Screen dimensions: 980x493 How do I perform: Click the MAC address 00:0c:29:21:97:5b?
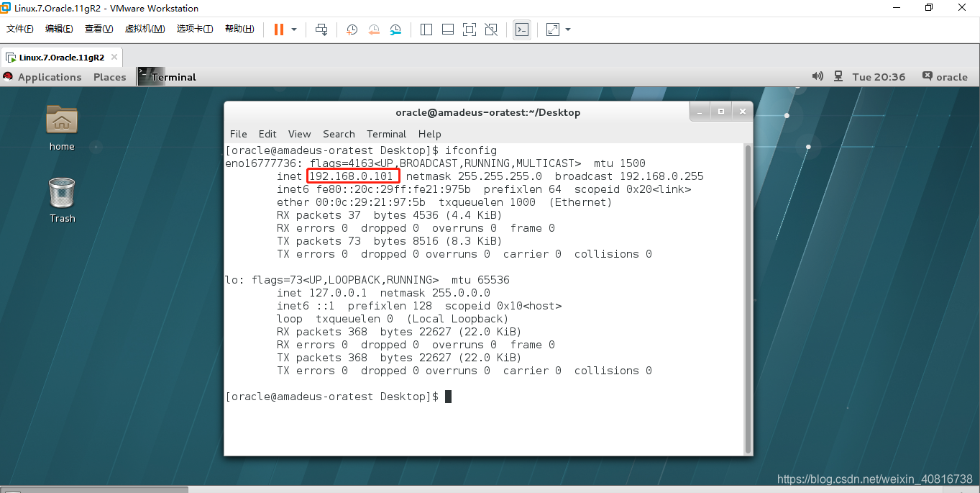[x=370, y=202]
